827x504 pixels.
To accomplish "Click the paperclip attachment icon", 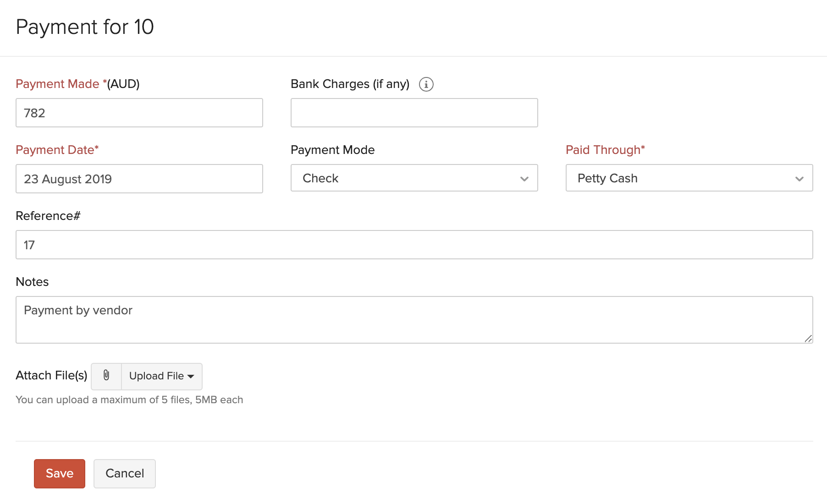I will click(106, 376).
